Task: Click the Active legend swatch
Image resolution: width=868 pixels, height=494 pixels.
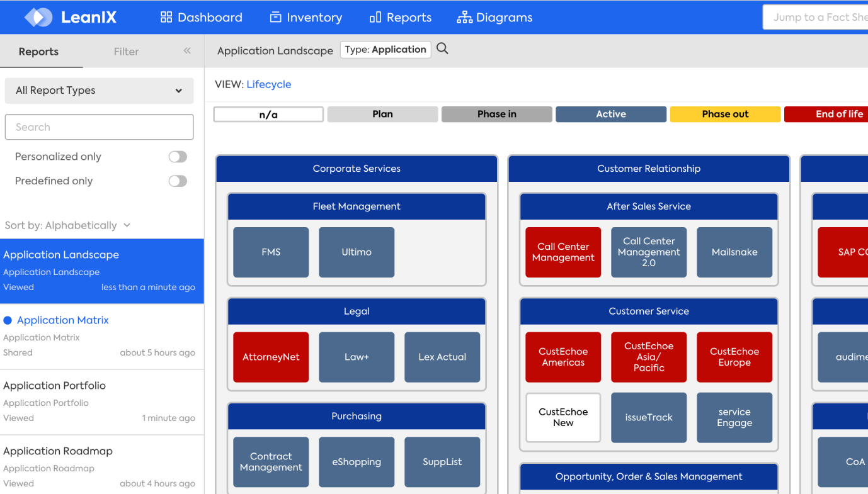Action: 611,115
